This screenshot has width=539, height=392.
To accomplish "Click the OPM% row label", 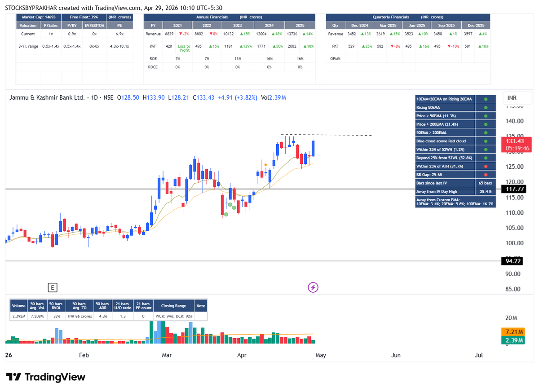I will point(335,59).
